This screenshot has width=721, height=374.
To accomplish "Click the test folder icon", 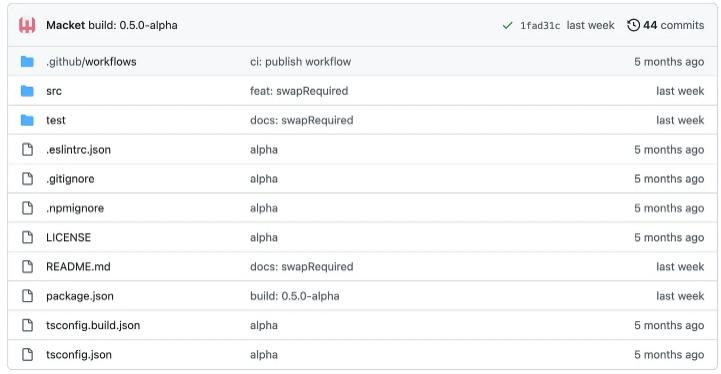I will (x=27, y=121).
